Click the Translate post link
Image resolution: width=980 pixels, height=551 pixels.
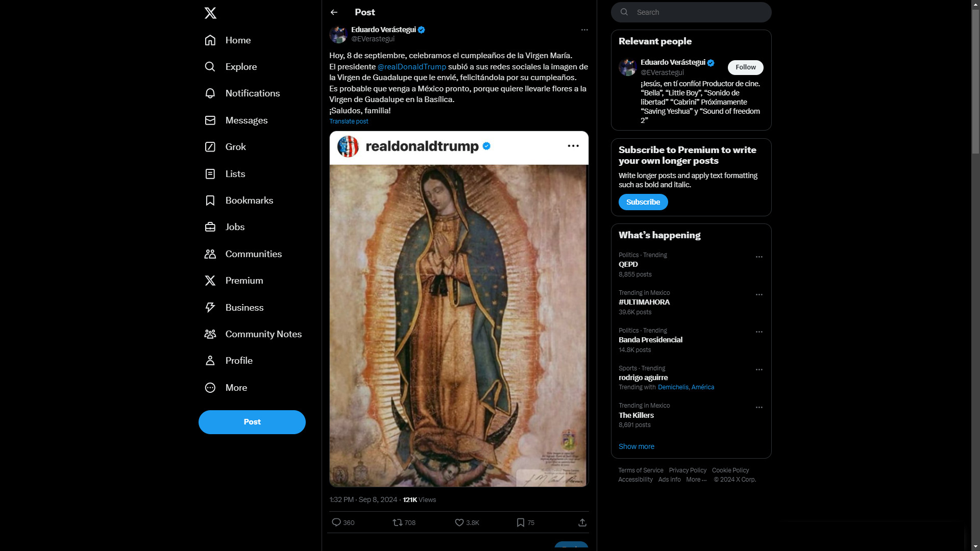point(349,121)
